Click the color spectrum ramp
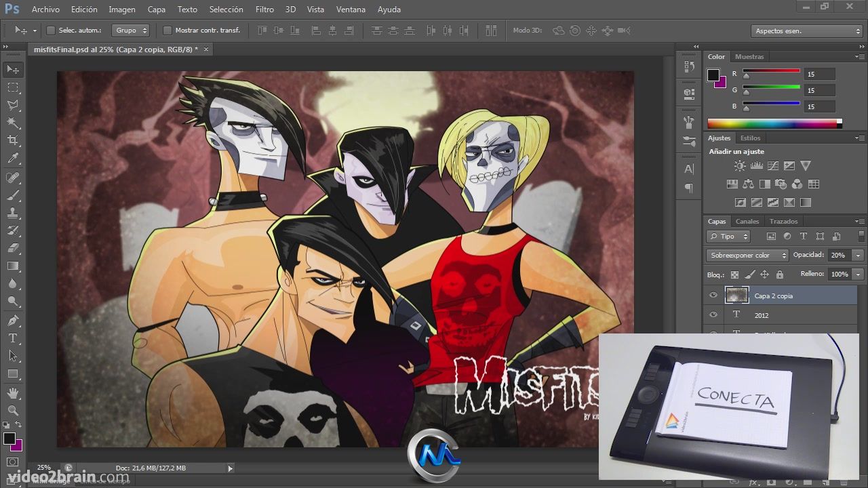 (774, 124)
